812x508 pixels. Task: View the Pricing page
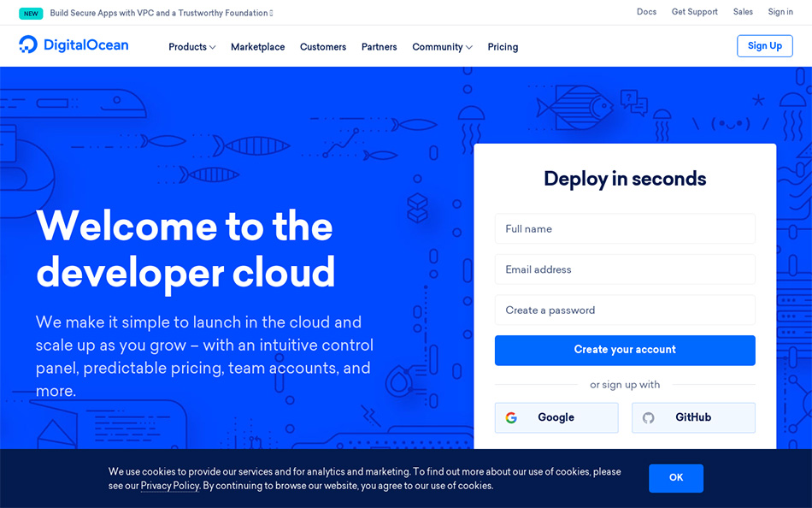(x=503, y=47)
